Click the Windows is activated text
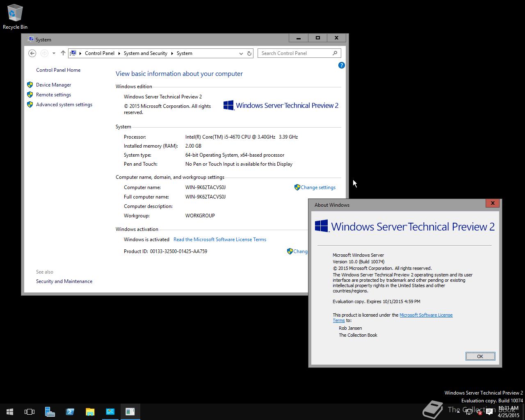This screenshot has width=525, height=420. (146, 240)
